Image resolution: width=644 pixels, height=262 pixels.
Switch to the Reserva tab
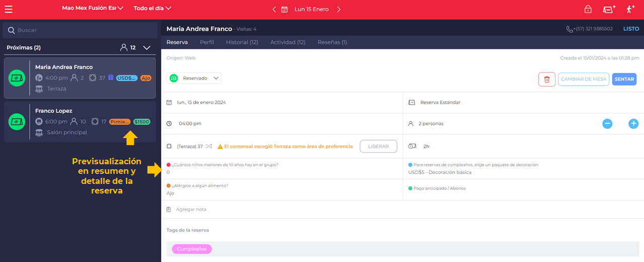point(177,42)
